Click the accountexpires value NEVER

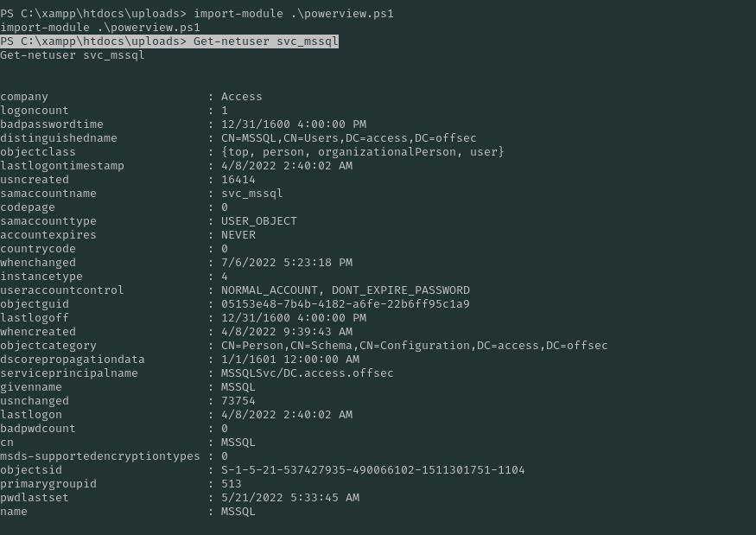click(x=238, y=235)
